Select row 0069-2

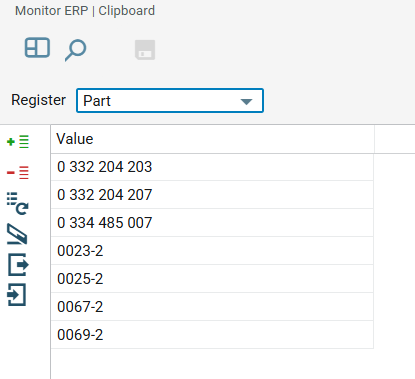(212, 335)
